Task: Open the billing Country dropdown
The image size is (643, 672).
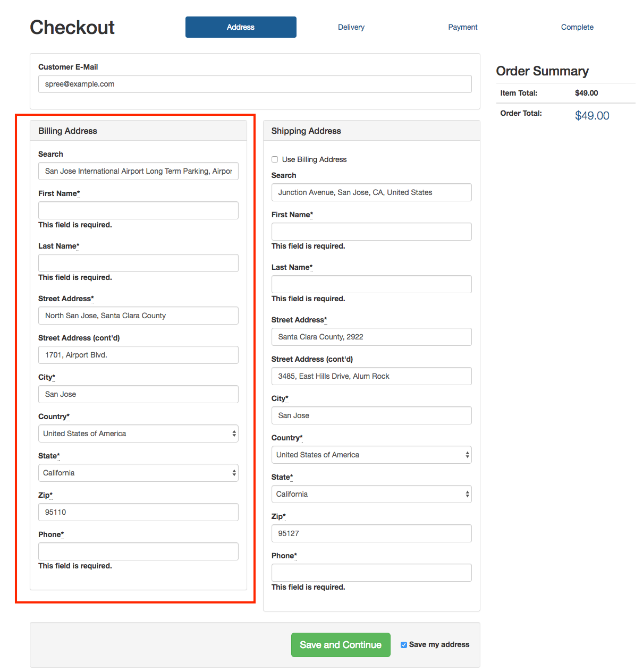Action: pos(138,433)
